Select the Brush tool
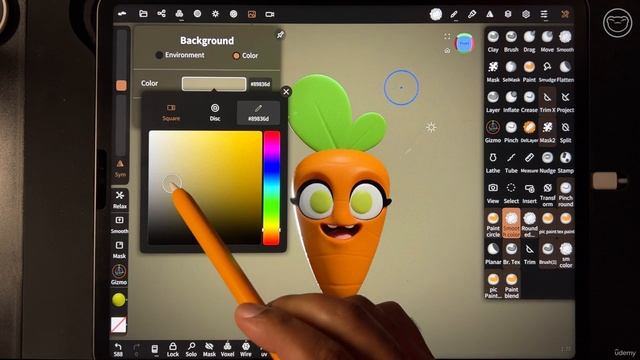This screenshot has height=360, width=640. click(x=511, y=42)
